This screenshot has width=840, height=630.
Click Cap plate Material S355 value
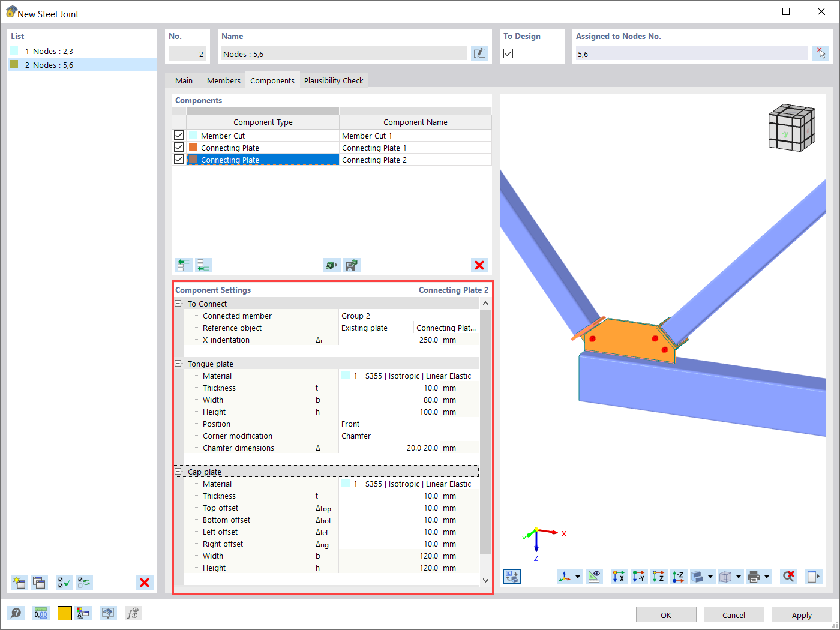pyautogui.click(x=409, y=484)
